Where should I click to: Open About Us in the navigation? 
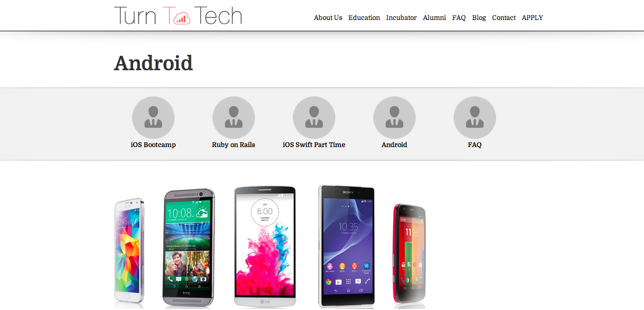pyautogui.click(x=328, y=17)
